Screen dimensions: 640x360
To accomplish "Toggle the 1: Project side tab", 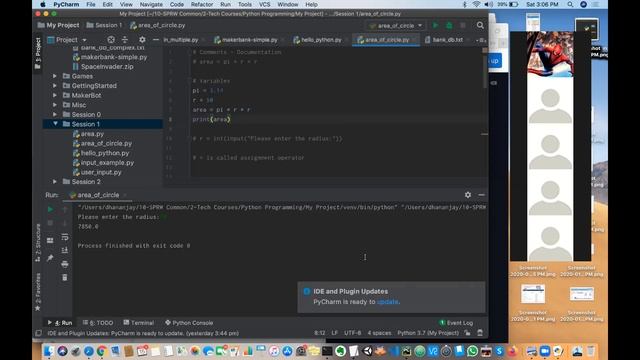I will click(x=38, y=53).
